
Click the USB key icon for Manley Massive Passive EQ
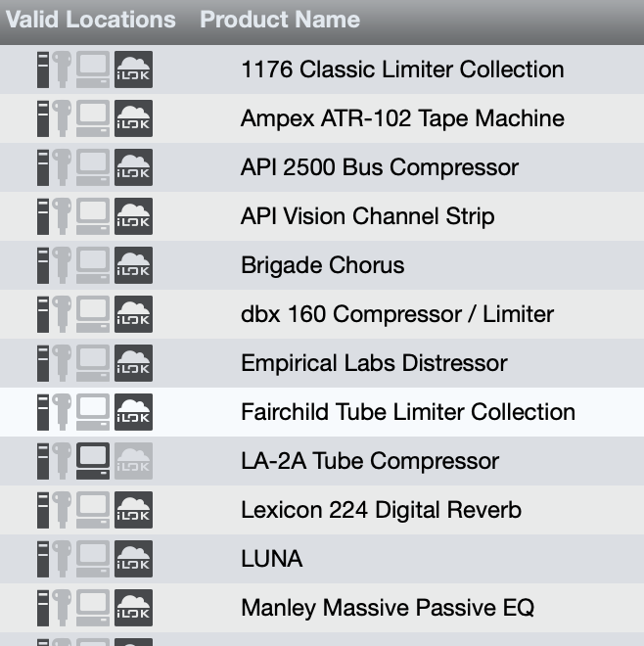coord(63,608)
